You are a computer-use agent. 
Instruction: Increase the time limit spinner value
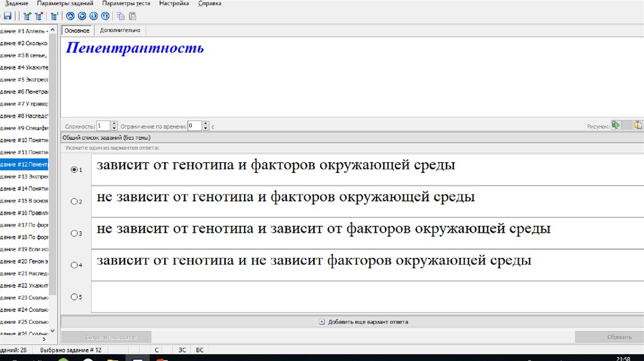pyautogui.click(x=206, y=123)
